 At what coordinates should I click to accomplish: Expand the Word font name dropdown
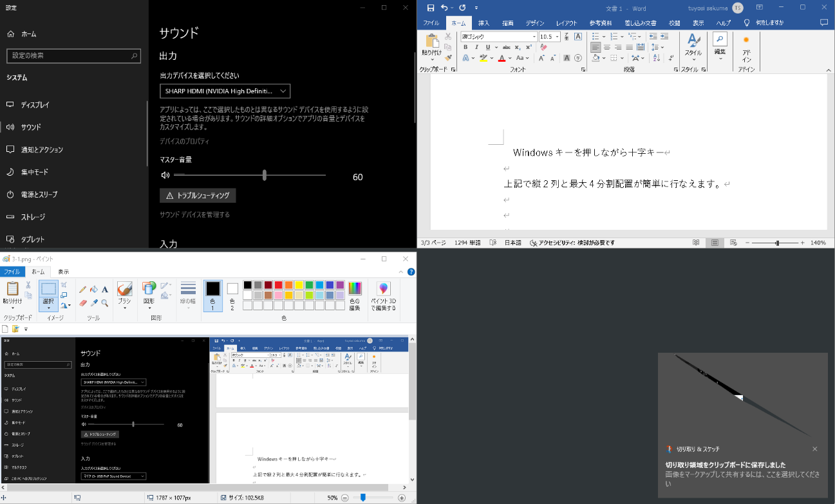coord(533,37)
